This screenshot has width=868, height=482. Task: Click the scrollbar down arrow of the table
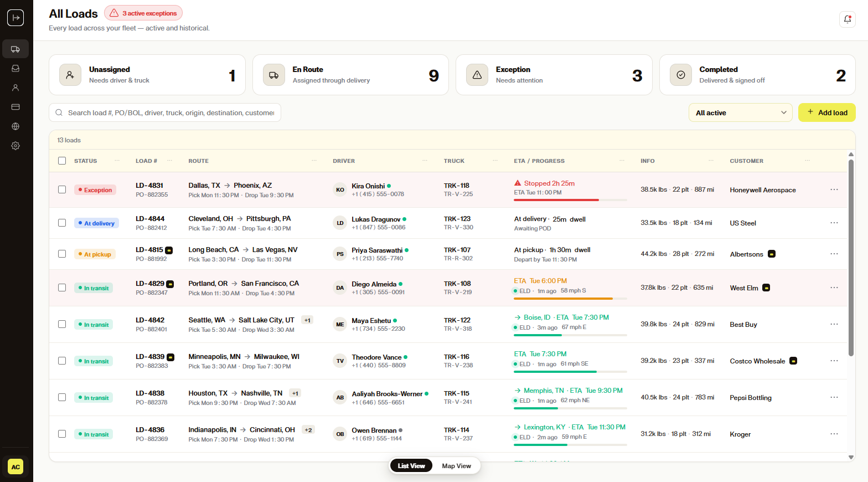point(851,457)
